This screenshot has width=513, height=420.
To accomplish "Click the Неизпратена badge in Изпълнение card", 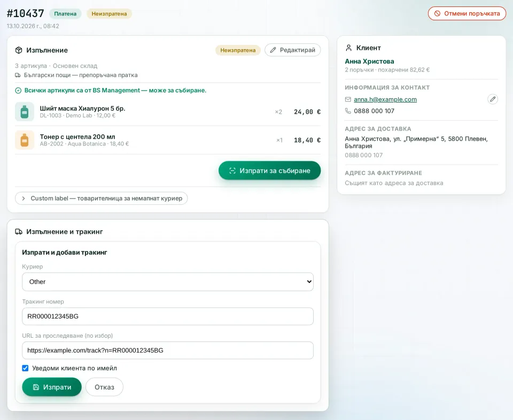I will 238,50.
